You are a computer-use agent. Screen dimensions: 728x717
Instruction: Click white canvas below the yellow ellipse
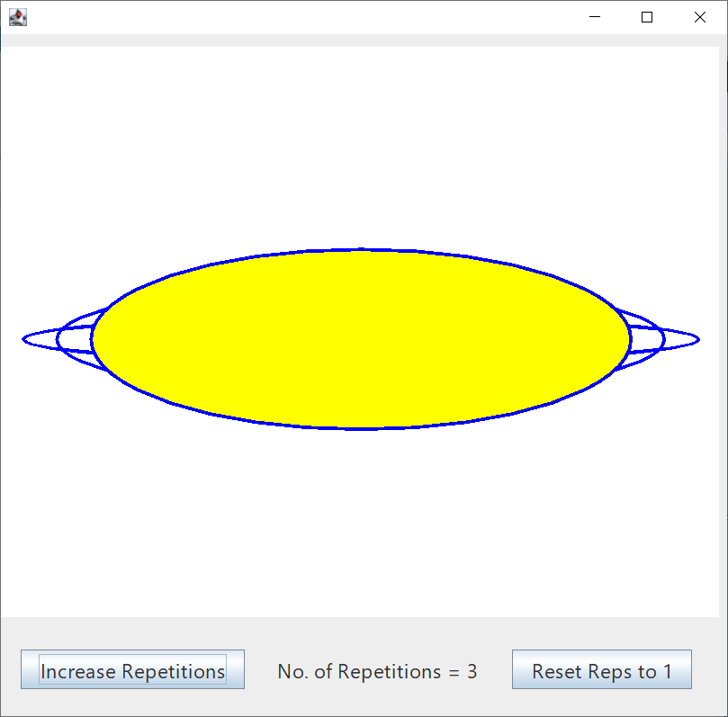361,522
